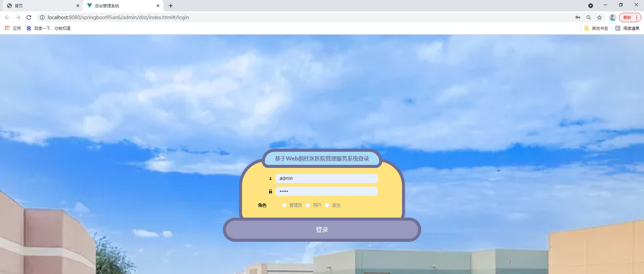Open a new browser tab
The width and height of the screenshot is (644, 274).
pyautogui.click(x=171, y=6)
